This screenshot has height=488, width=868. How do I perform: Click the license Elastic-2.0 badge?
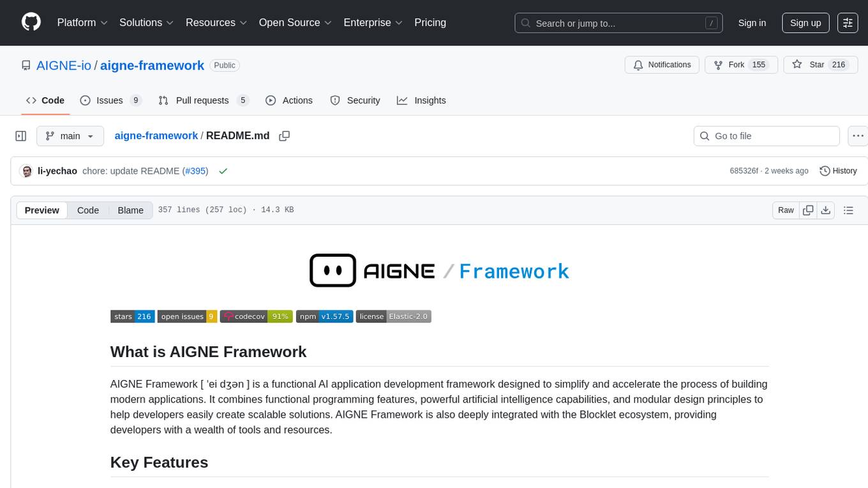click(394, 316)
